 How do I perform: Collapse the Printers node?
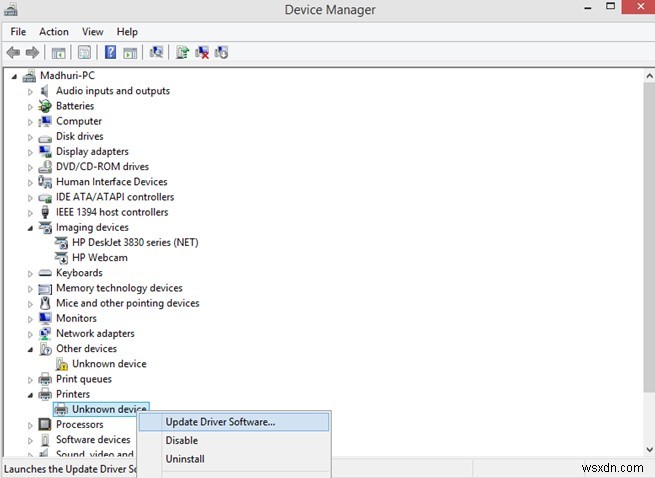point(30,395)
